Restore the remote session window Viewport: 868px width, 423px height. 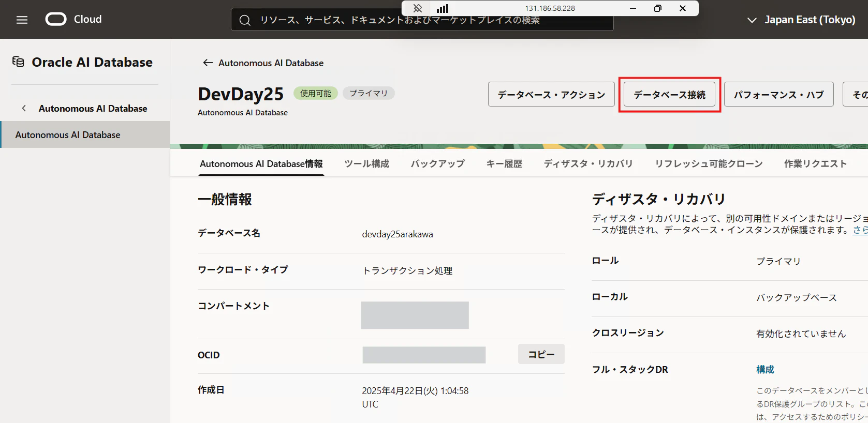click(x=658, y=8)
